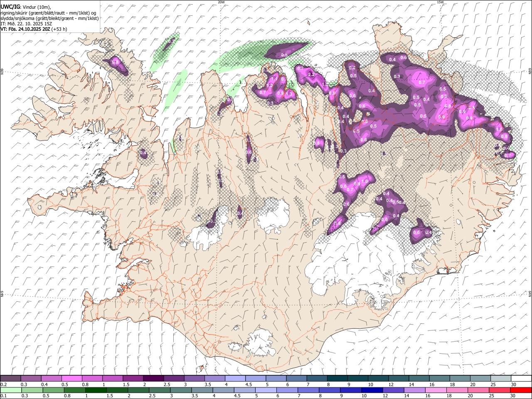Click the 'VT: Fös. 24.10.2025 20Z' valid time
This screenshot has width=532, height=399.
pos(25,29)
